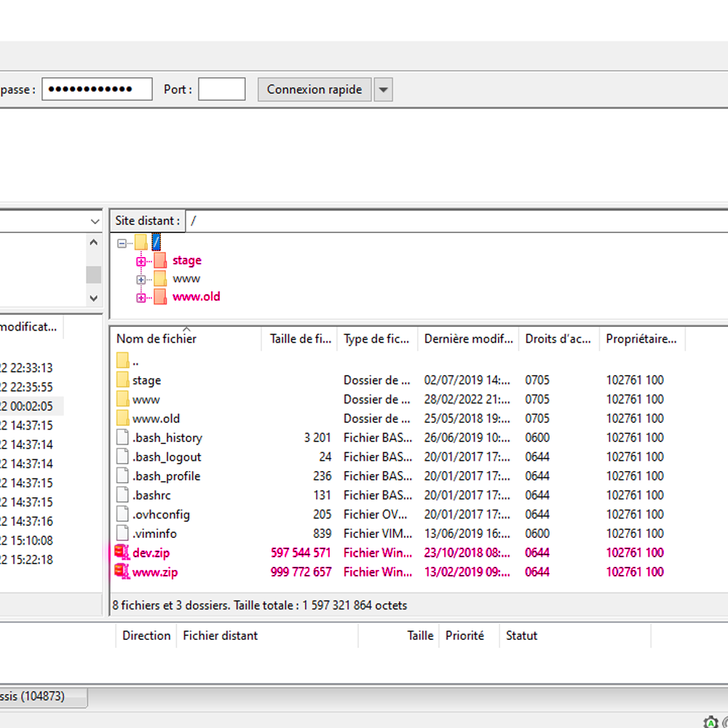Click the www.zip archive file icon
Screen dimensions: 728x728
122,571
